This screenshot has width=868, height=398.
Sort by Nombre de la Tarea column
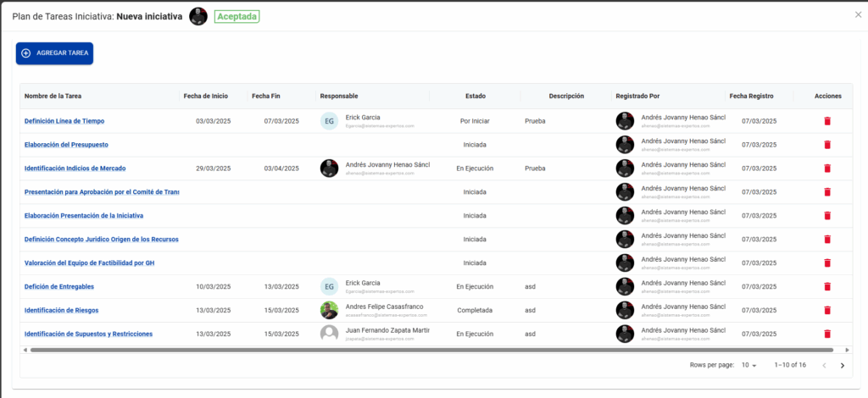[x=53, y=97]
